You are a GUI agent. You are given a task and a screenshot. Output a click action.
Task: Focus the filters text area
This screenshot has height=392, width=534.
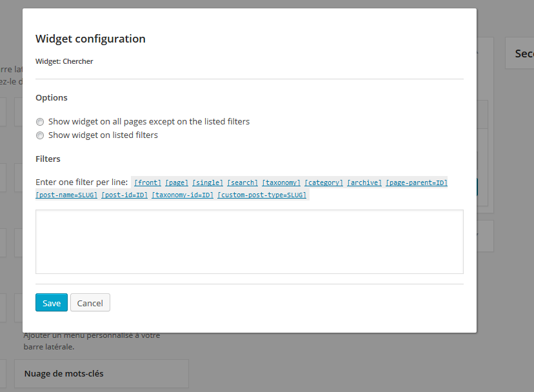tap(250, 242)
